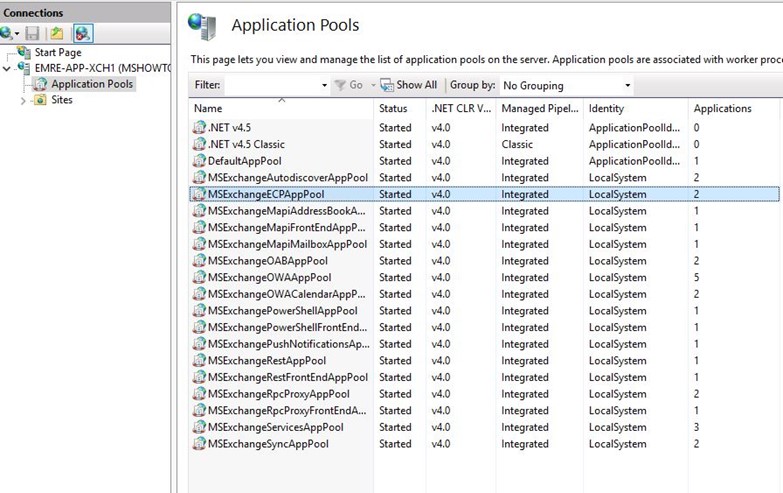Select the MSExchangeOWACalendarAppP... row
Image resolution: width=783 pixels, height=493 pixels.
click(484, 294)
